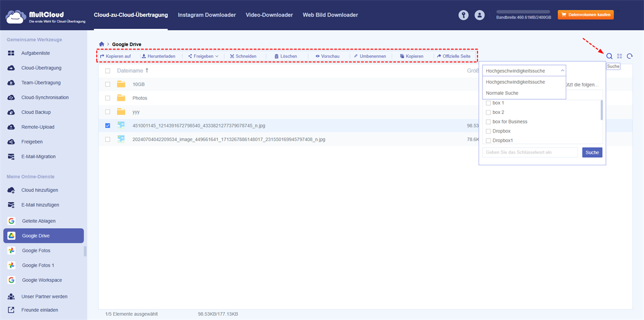Go to home breadcrumb icon
This screenshot has width=644, height=320.
click(102, 44)
